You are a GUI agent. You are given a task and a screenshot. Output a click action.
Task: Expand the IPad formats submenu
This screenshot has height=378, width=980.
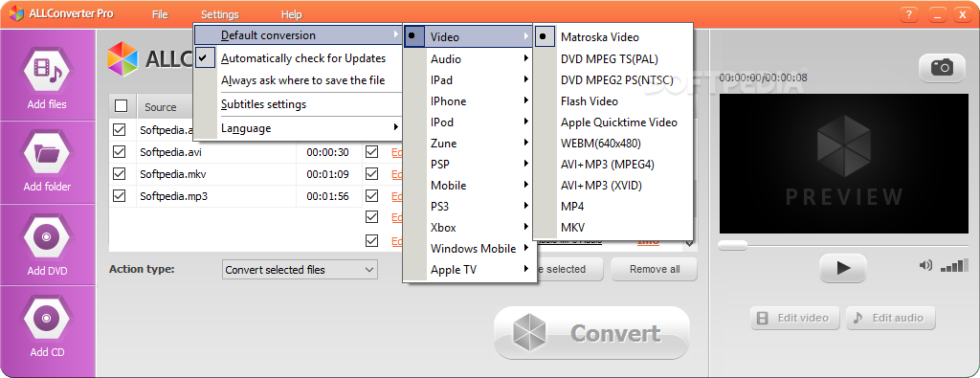pyautogui.click(x=470, y=80)
